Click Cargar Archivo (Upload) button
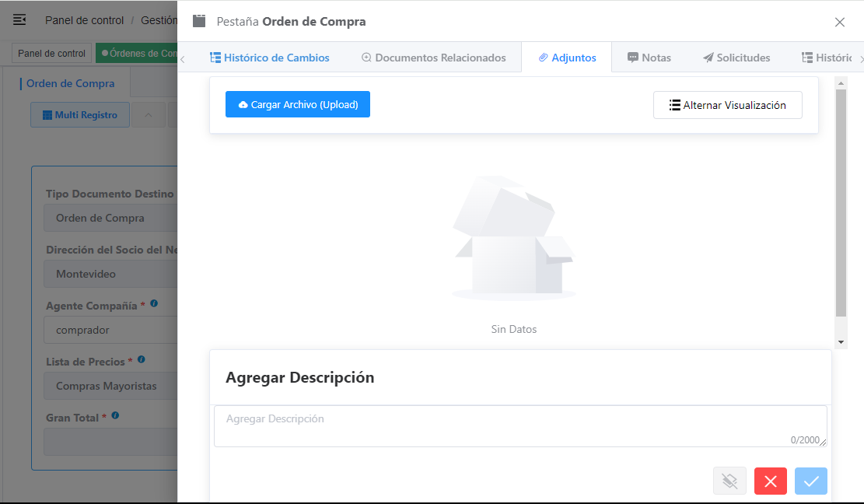 [298, 105]
